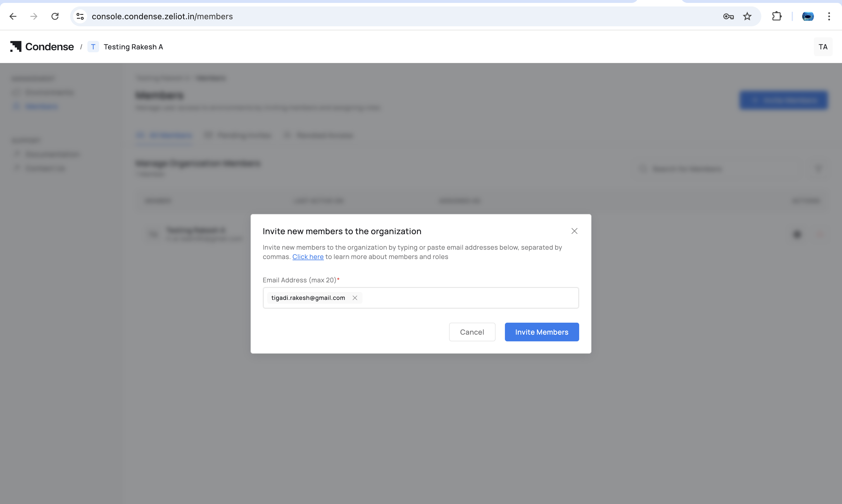Viewport: 842px width, 504px height.
Task: Click the T organization badge
Action: 93,47
